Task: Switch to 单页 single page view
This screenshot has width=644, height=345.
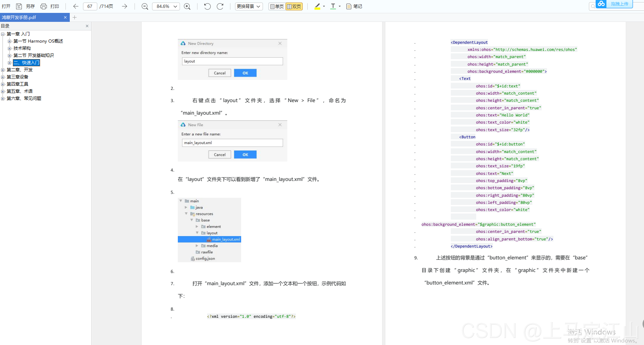Action: 277,6
